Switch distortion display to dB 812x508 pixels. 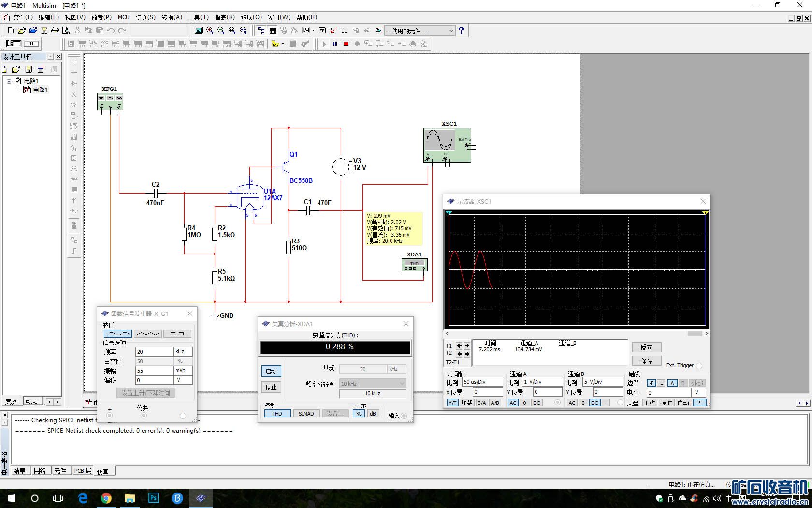(x=373, y=414)
